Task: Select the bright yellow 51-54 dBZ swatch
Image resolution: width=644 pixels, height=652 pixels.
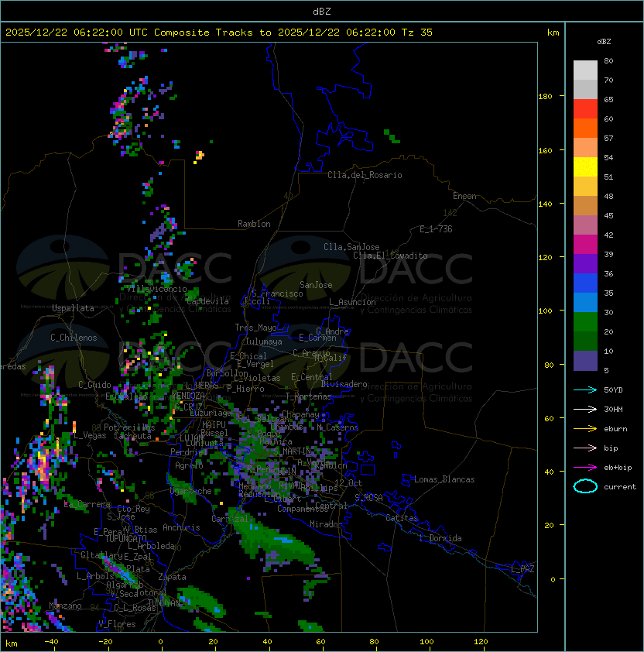Action: (585, 167)
